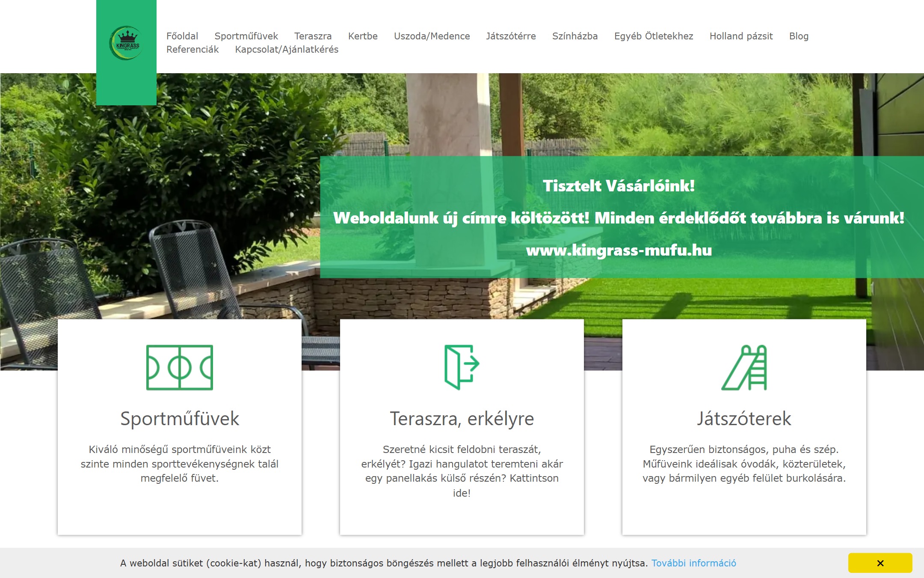Open the Kertbe menu item

(x=363, y=36)
